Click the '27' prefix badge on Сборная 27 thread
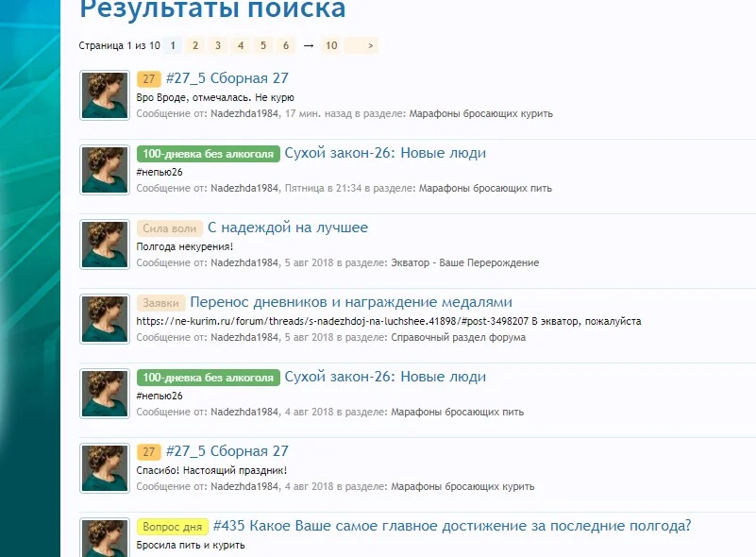 149,78
